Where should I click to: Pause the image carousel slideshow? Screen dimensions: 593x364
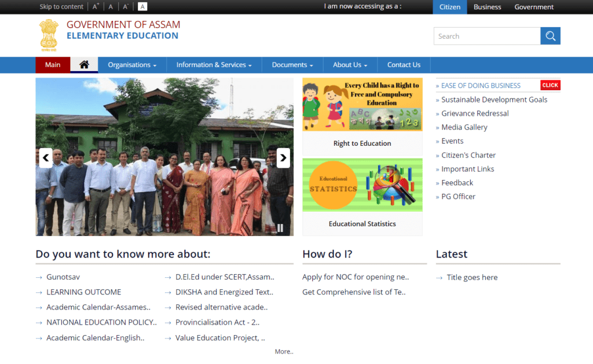click(280, 228)
